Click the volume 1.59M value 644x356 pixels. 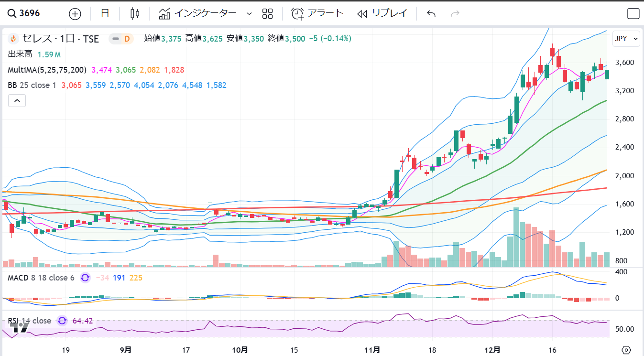49,54
